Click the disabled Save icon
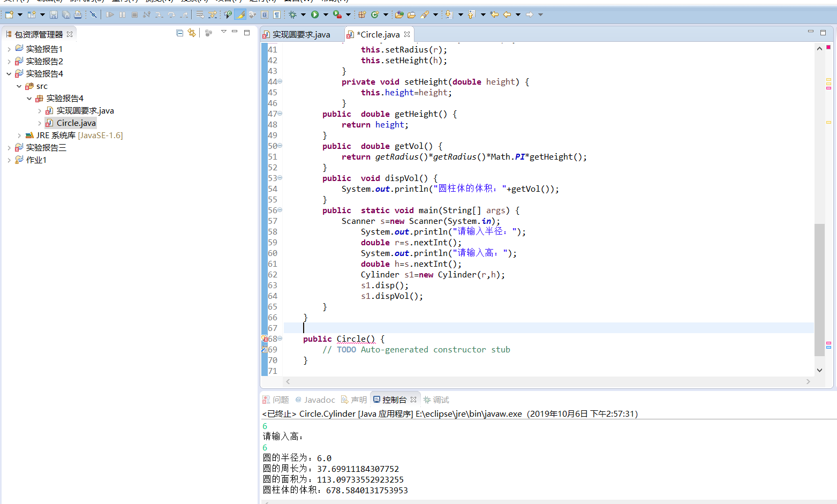The height and width of the screenshot is (504, 837). click(x=54, y=14)
